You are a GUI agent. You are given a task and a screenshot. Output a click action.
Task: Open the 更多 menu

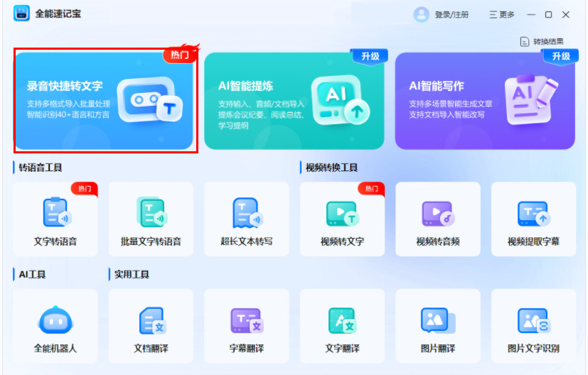(x=502, y=15)
